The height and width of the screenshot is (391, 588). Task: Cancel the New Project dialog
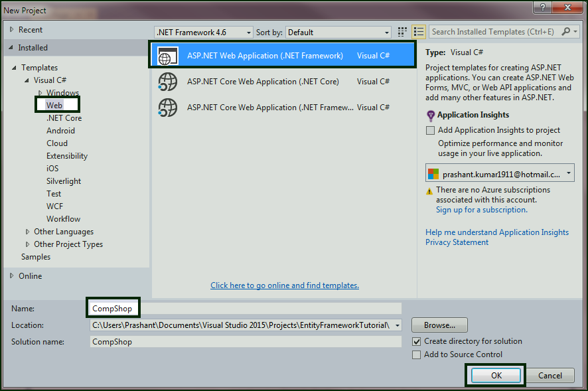tap(550, 376)
